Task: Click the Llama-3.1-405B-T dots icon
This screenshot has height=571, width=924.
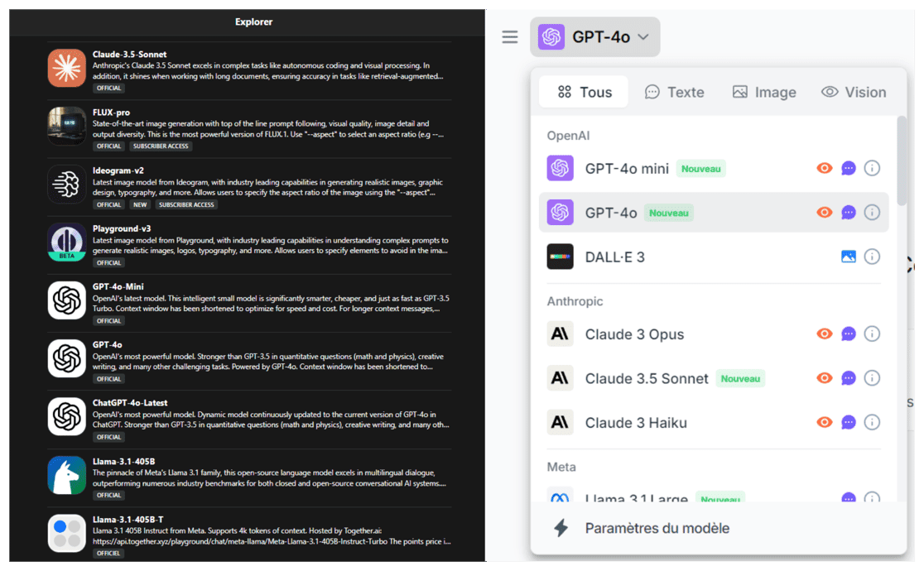Action: pos(66,533)
